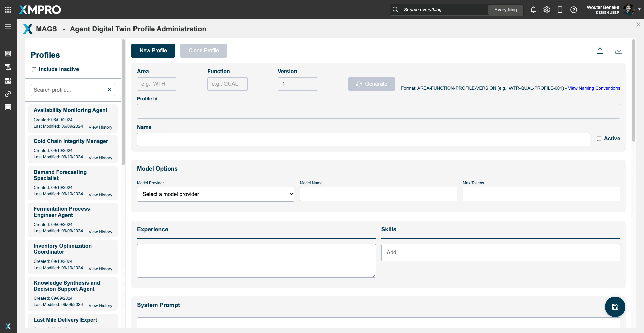Select the Demand Forecasting Specialist profile

[60, 175]
